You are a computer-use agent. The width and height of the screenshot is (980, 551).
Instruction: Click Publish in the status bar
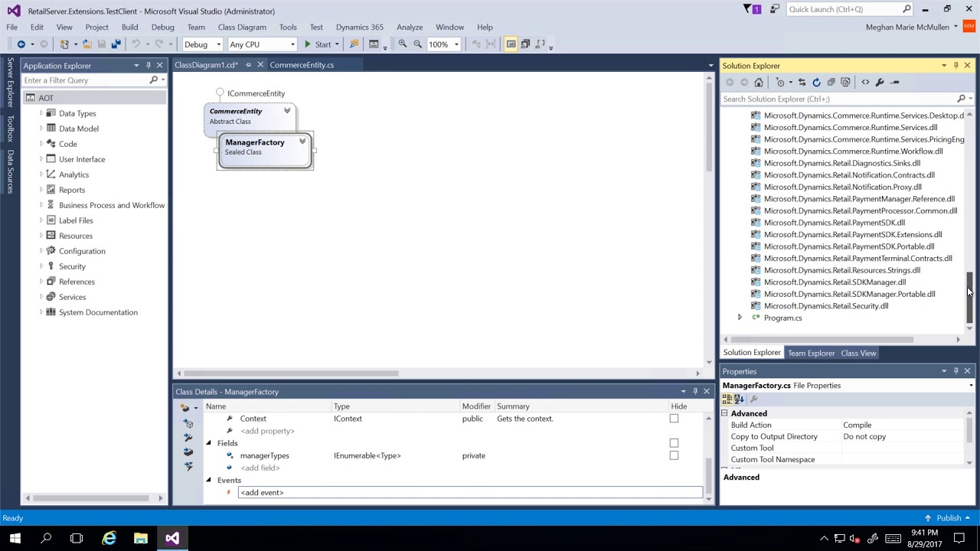click(948, 518)
